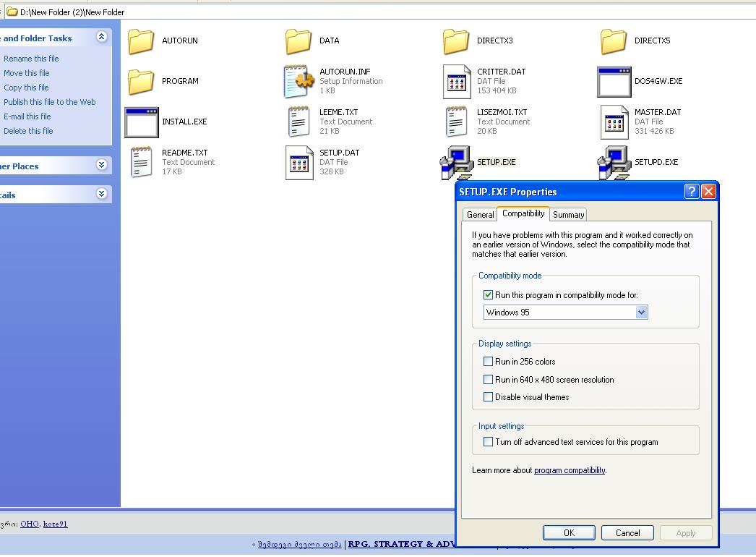Switch to the General tab
The width and height of the screenshot is (756, 557).
click(480, 215)
